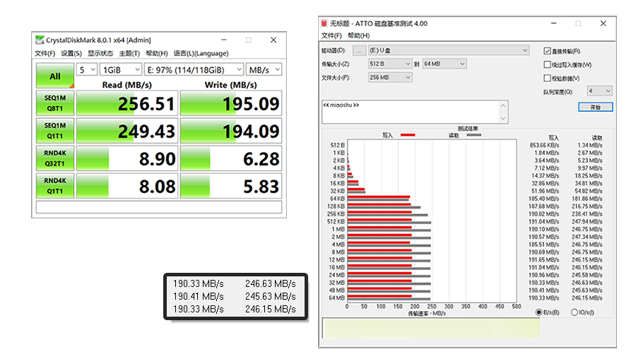The height and width of the screenshot is (364, 636).
Task: Open the 1GiB test size dropdown
Action: [x=119, y=70]
